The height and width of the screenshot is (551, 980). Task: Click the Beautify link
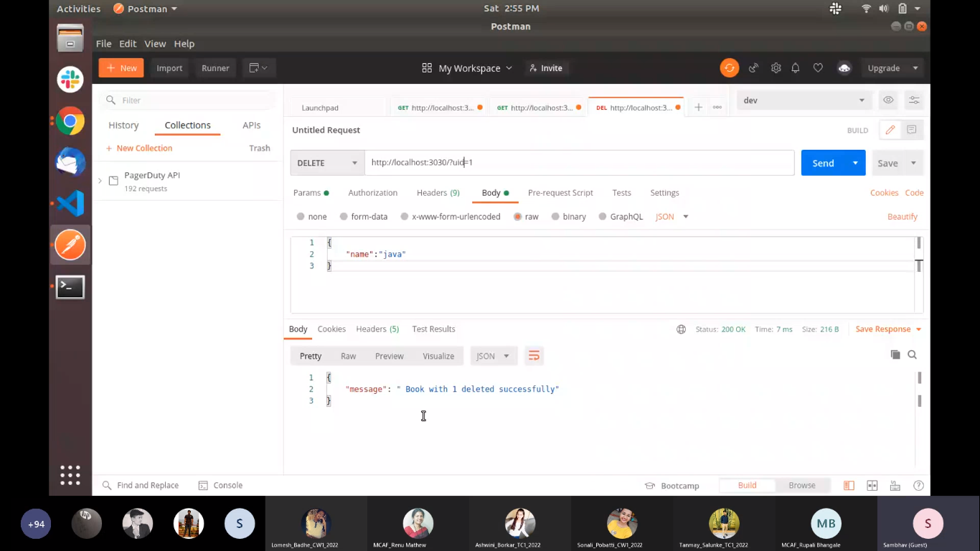coord(902,217)
